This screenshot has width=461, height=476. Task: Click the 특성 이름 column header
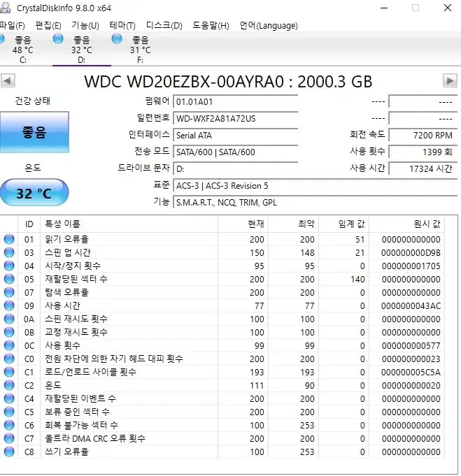point(129,224)
